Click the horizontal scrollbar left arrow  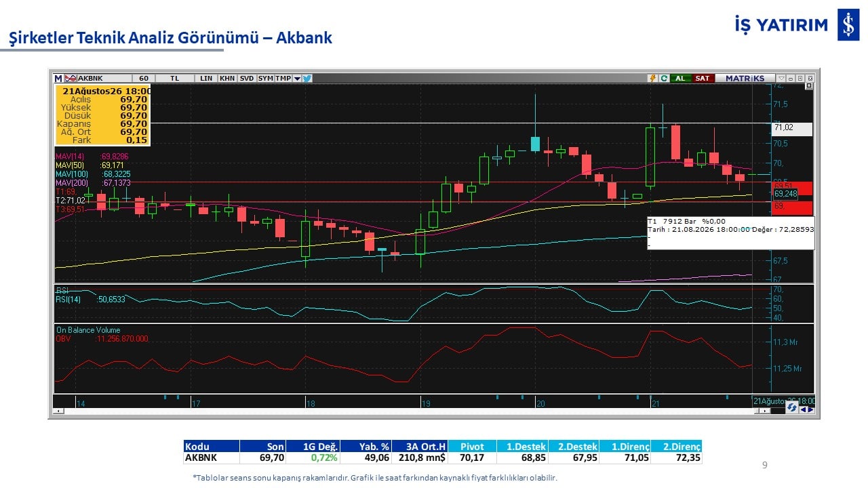point(59,411)
